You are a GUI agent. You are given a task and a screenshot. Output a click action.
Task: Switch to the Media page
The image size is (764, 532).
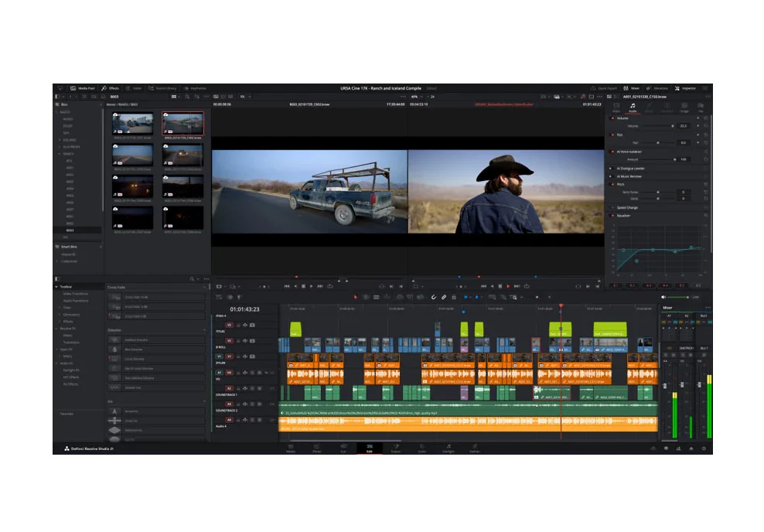click(291, 448)
